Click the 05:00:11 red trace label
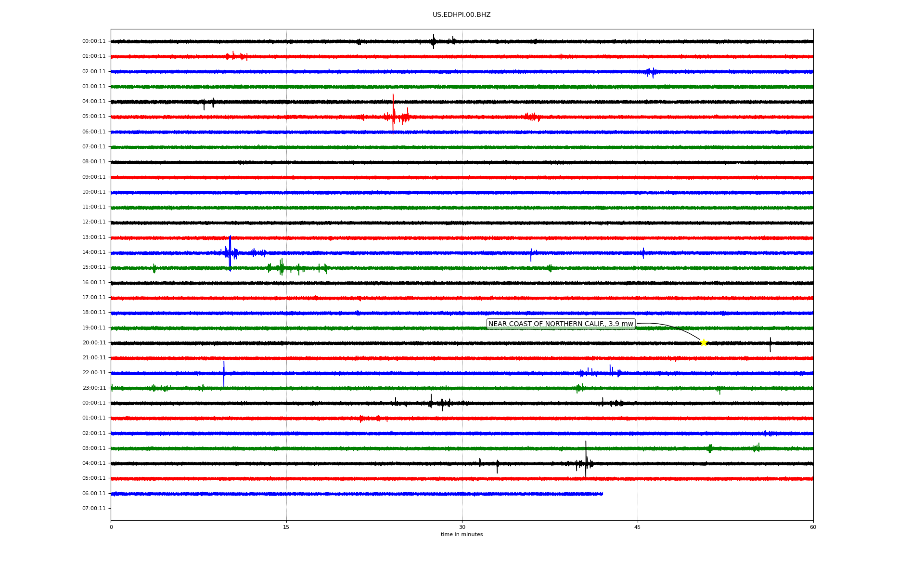924x578 pixels. [94, 117]
